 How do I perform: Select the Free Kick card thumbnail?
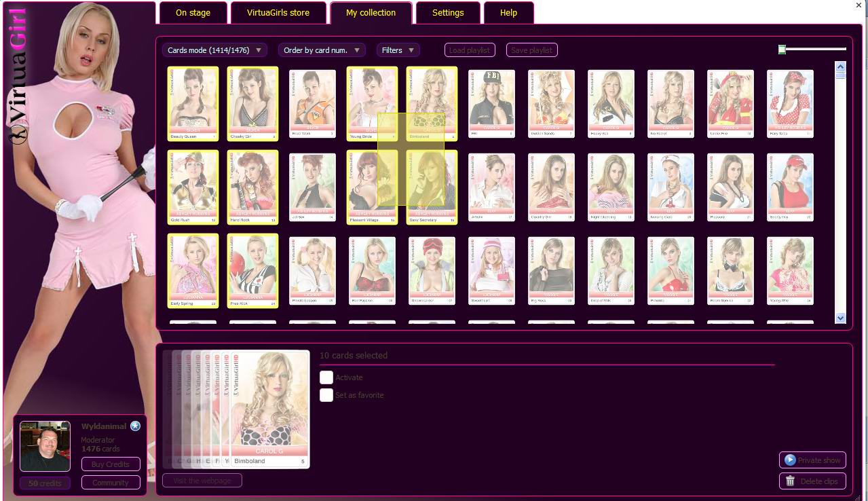tap(252, 271)
